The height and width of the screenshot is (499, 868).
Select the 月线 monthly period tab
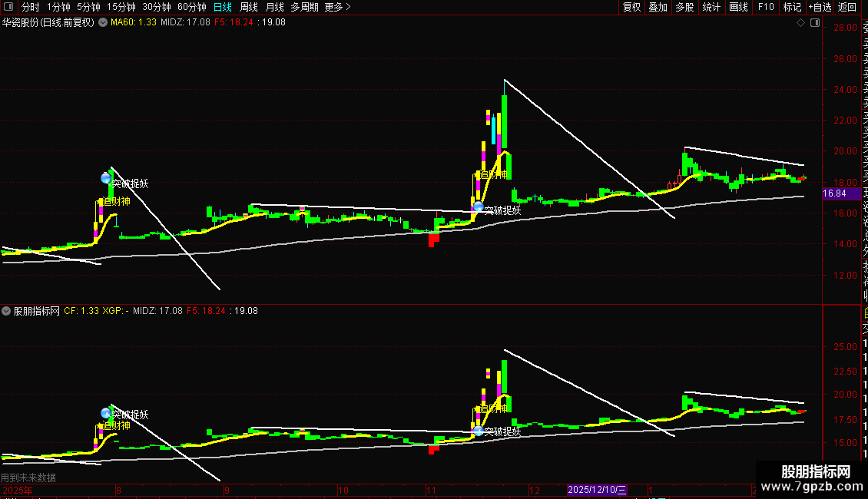pos(274,7)
